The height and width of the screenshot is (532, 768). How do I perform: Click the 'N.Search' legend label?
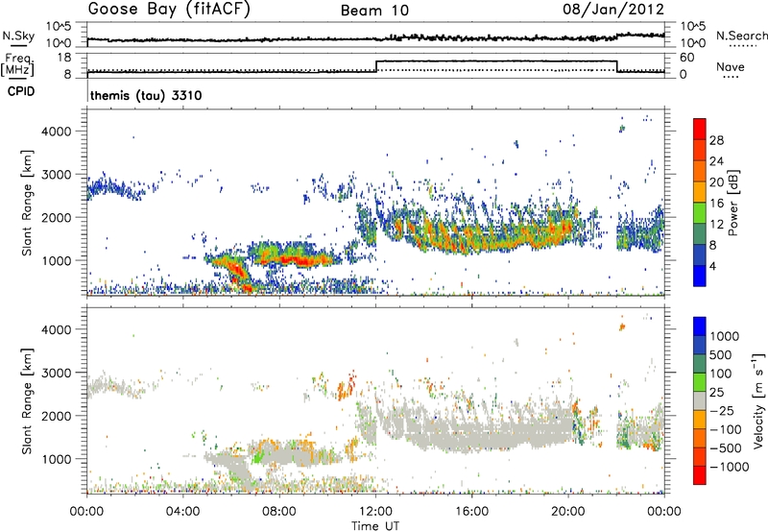tap(741, 36)
